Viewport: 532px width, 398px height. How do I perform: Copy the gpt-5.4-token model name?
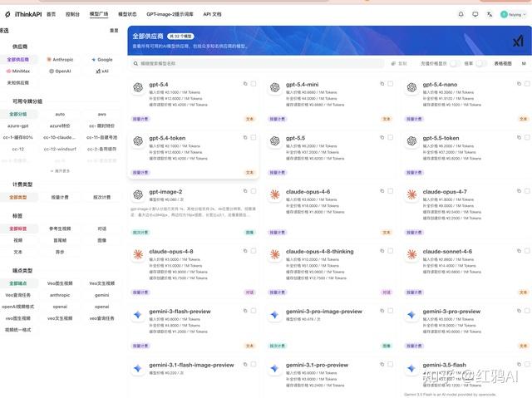click(x=245, y=137)
